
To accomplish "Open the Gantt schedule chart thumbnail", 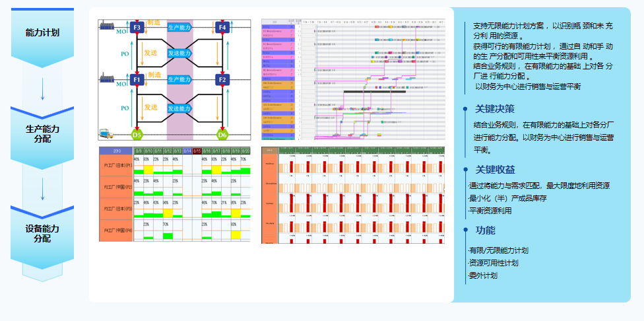I will (x=352, y=79).
